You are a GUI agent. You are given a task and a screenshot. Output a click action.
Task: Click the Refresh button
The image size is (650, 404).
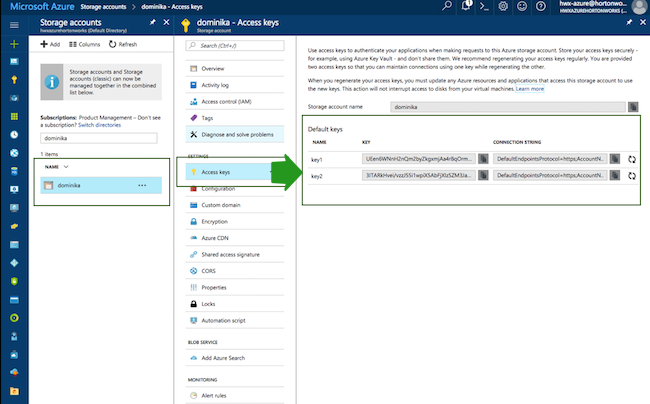(121, 45)
